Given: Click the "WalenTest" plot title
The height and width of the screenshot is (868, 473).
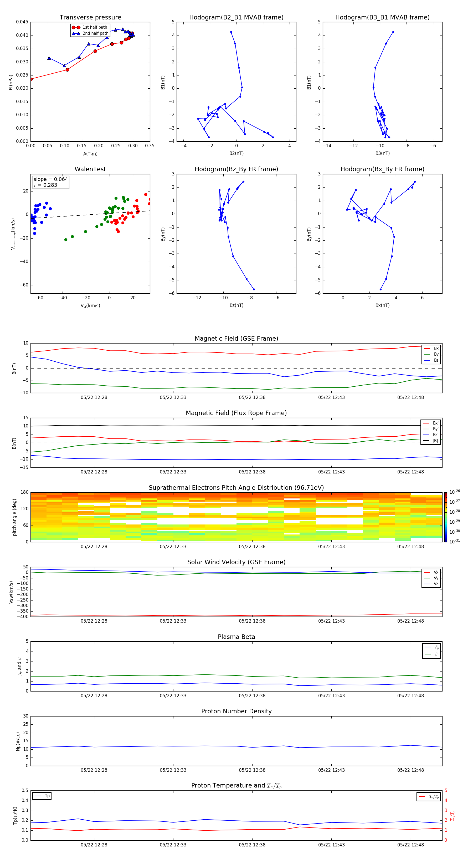Looking at the screenshot, I should 90,169.
